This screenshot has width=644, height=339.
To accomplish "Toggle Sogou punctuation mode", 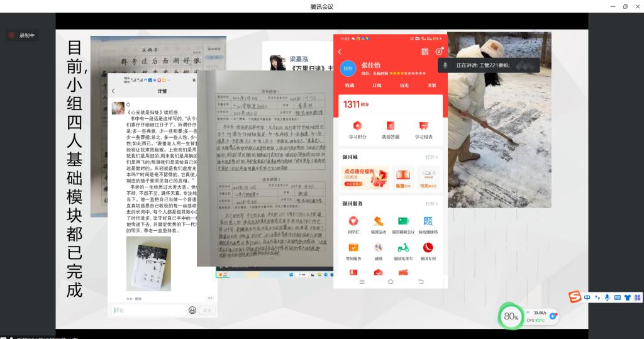I will [x=597, y=297].
